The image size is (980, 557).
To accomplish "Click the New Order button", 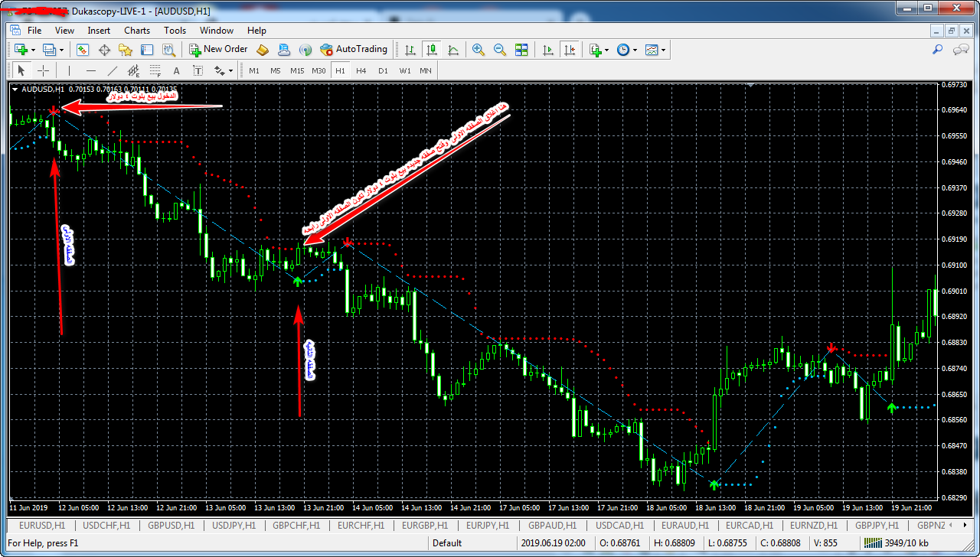I will [218, 50].
